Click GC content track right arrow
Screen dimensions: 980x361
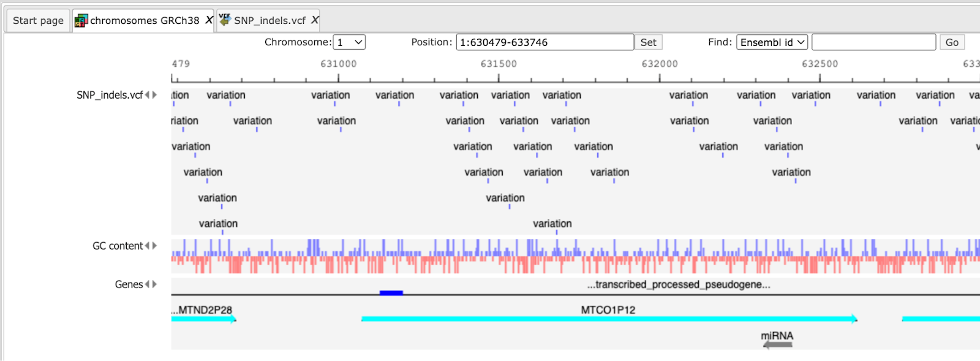(x=154, y=246)
